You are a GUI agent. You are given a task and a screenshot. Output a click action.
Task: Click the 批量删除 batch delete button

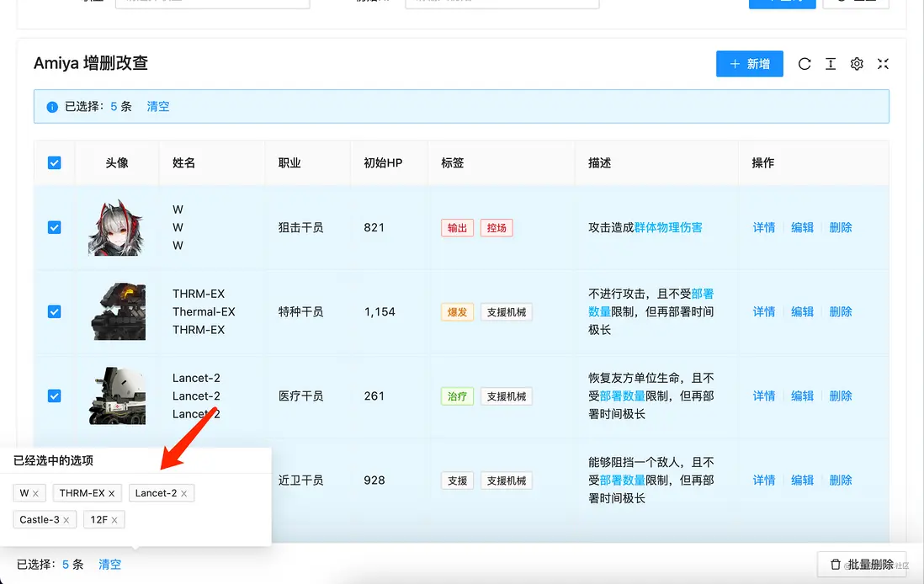[862, 565]
